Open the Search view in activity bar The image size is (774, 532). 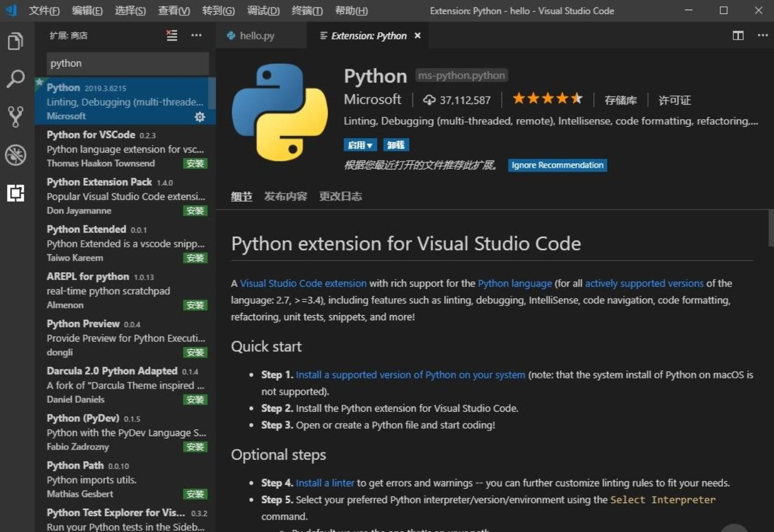click(15, 79)
